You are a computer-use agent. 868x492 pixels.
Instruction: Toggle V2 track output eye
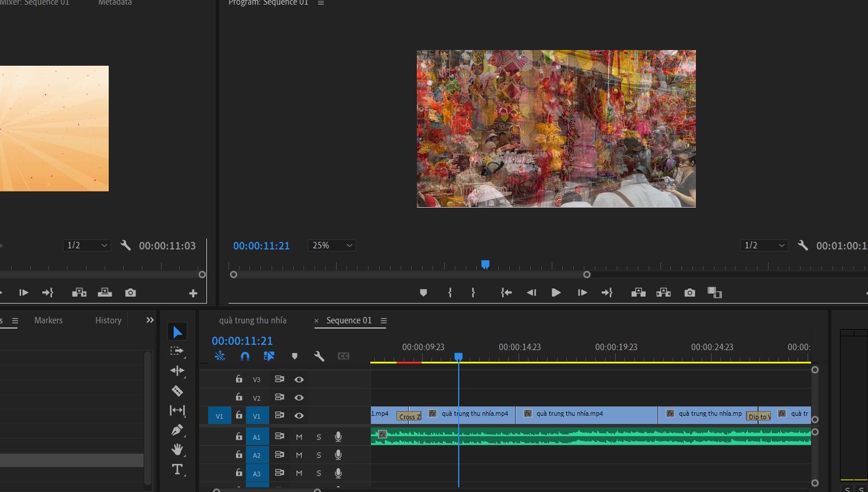(299, 398)
